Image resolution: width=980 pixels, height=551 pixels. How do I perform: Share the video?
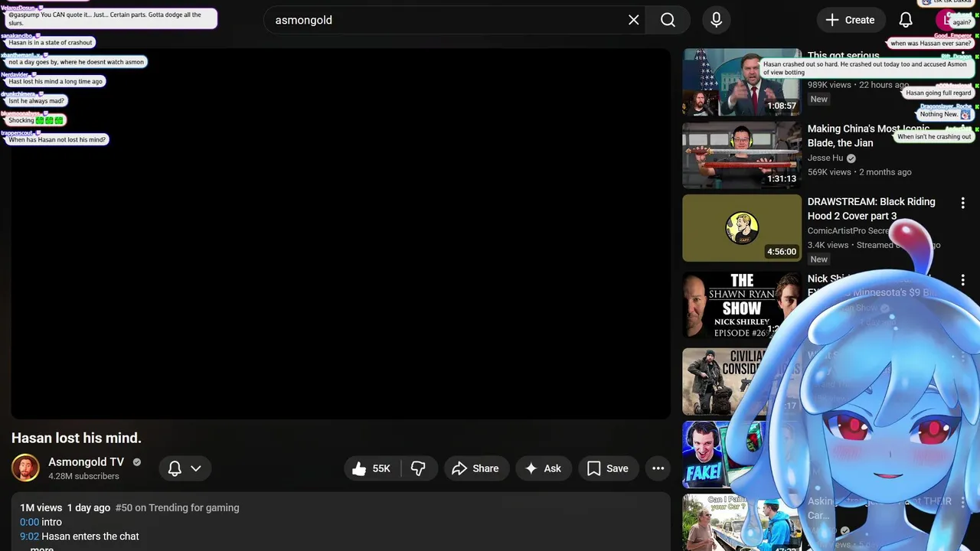tap(475, 468)
